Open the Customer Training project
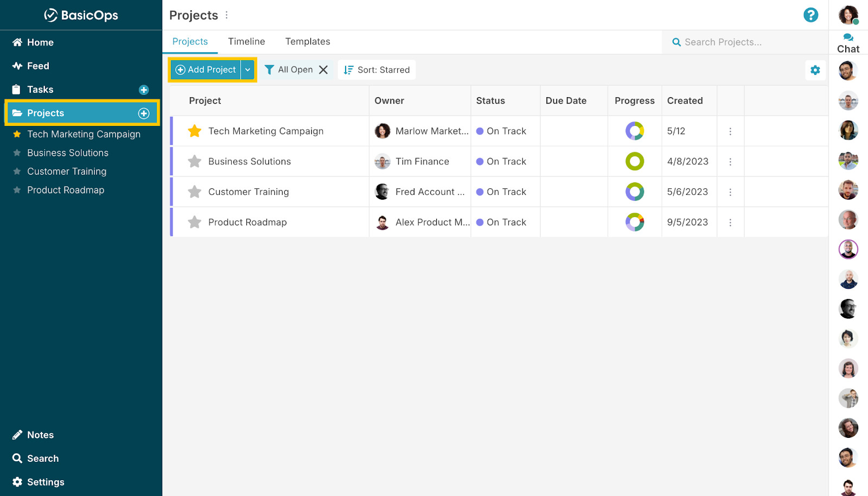 [248, 192]
